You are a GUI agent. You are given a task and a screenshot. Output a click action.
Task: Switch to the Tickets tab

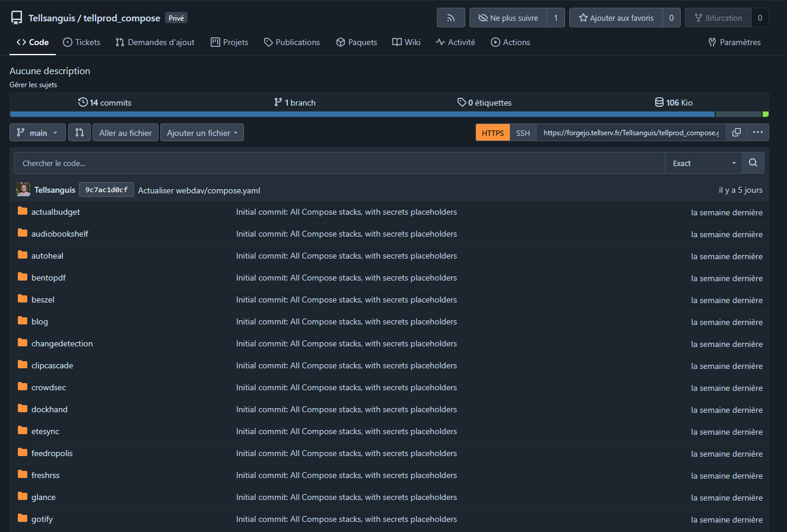pyautogui.click(x=81, y=42)
